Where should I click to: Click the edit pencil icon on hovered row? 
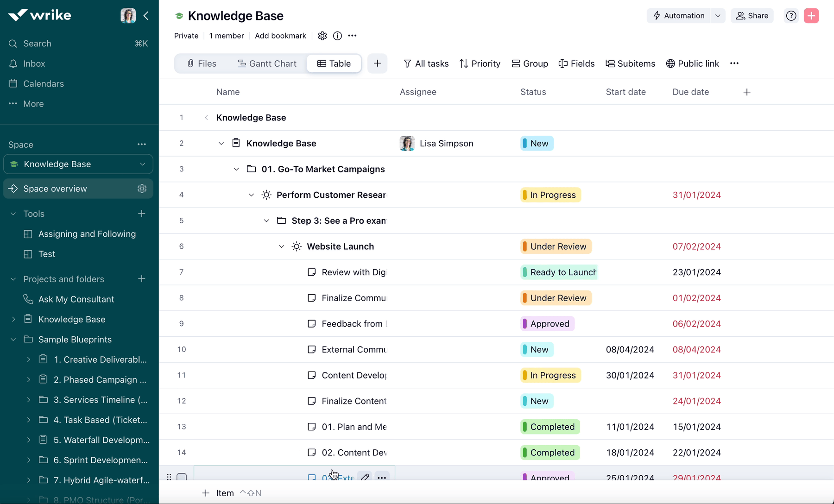click(x=365, y=477)
